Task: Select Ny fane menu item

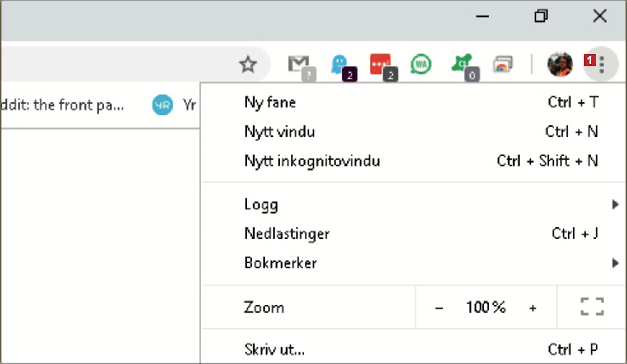Action: click(x=270, y=102)
